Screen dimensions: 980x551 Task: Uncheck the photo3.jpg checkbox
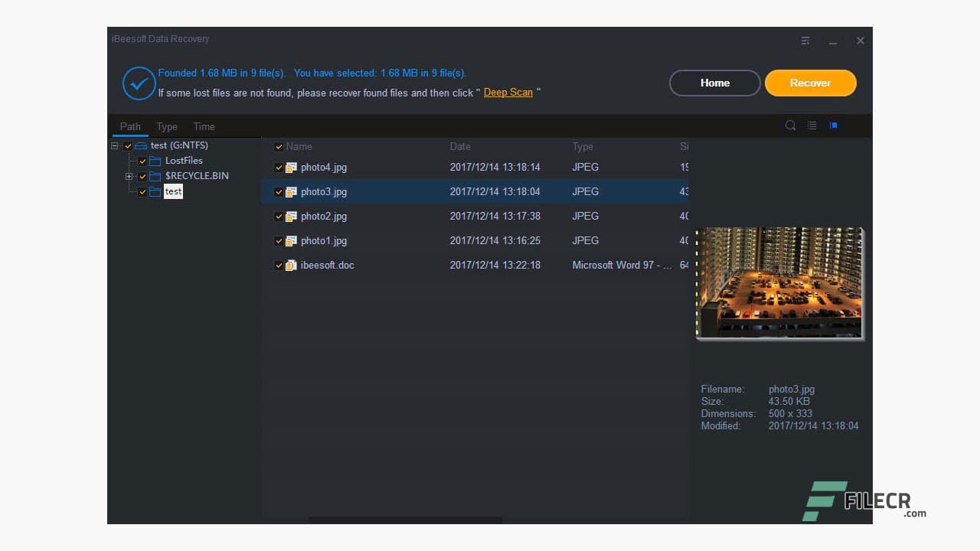[x=279, y=191]
